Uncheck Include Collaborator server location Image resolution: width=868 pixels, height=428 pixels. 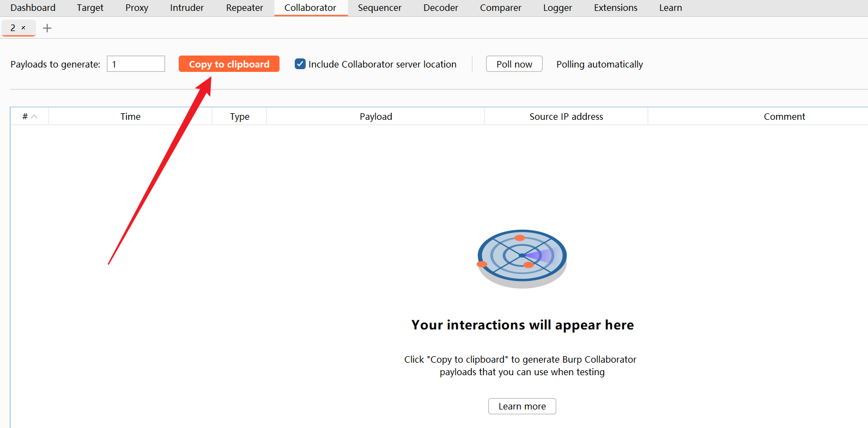(x=300, y=64)
